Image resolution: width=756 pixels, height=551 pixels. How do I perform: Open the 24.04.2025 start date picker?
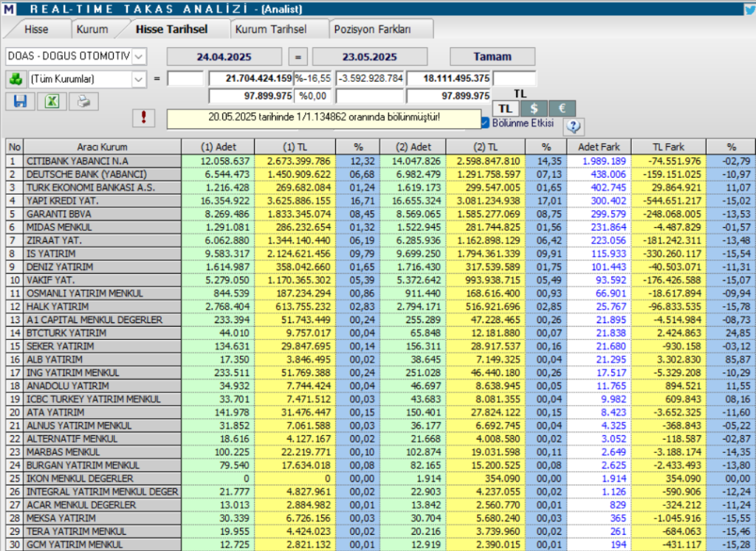point(224,56)
